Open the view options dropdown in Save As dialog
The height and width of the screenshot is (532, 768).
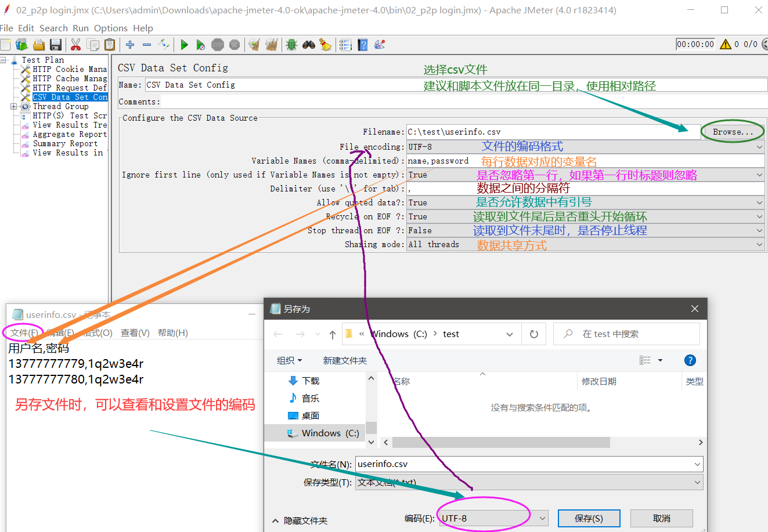point(660,360)
